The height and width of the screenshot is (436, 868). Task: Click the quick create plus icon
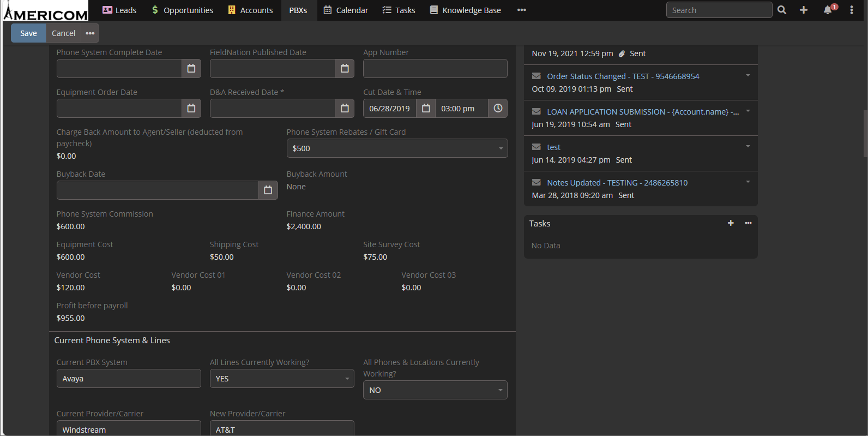click(804, 10)
